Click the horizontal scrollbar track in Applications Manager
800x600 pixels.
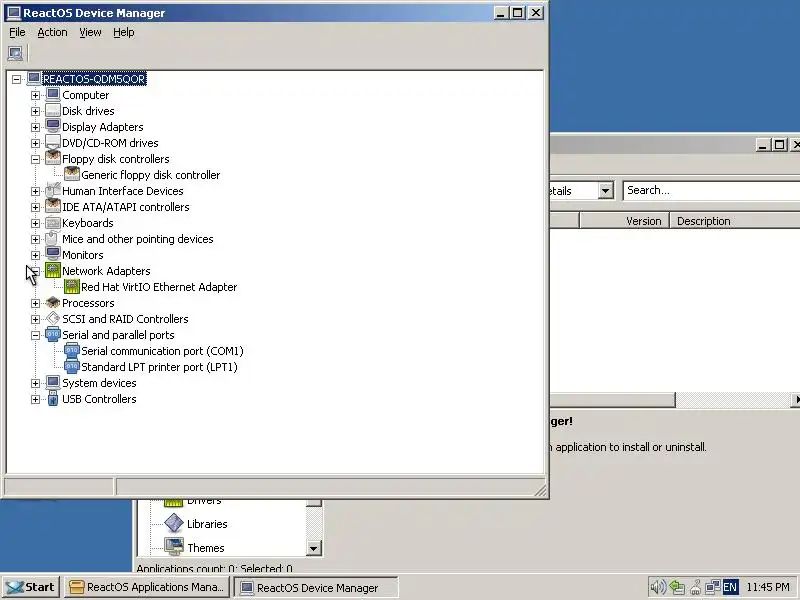pyautogui.click(x=732, y=400)
